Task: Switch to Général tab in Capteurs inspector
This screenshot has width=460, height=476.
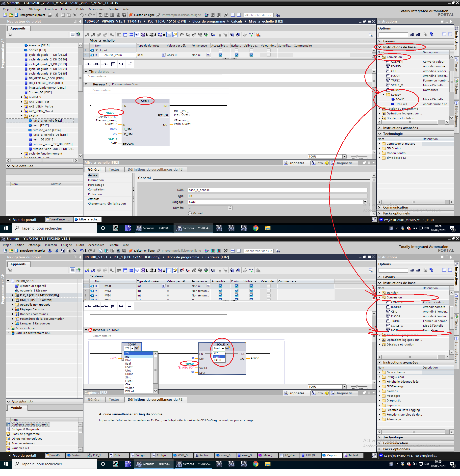Action: 94,400
